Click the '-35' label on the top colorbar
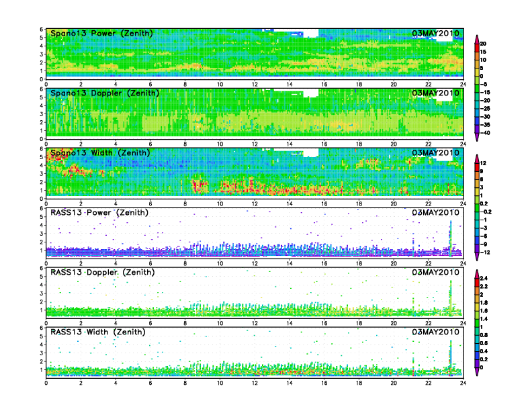532x411 pixels. click(x=485, y=125)
